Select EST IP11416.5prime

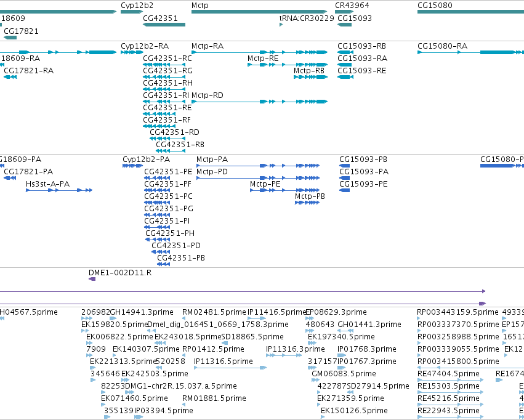[x=276, y=312]
